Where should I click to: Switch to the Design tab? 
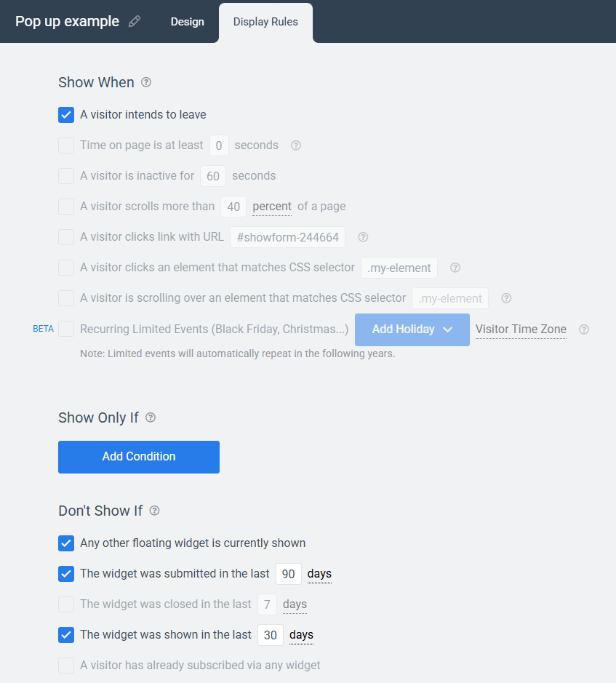[x=187, y=22]
